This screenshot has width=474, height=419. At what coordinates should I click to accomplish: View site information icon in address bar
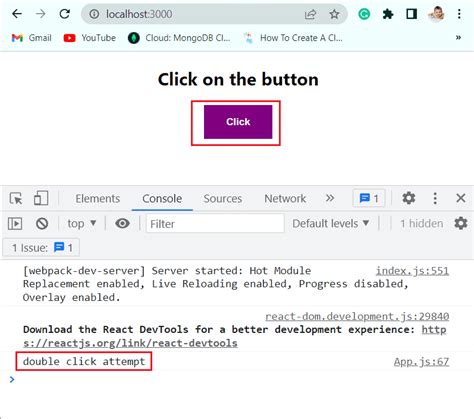94,14
